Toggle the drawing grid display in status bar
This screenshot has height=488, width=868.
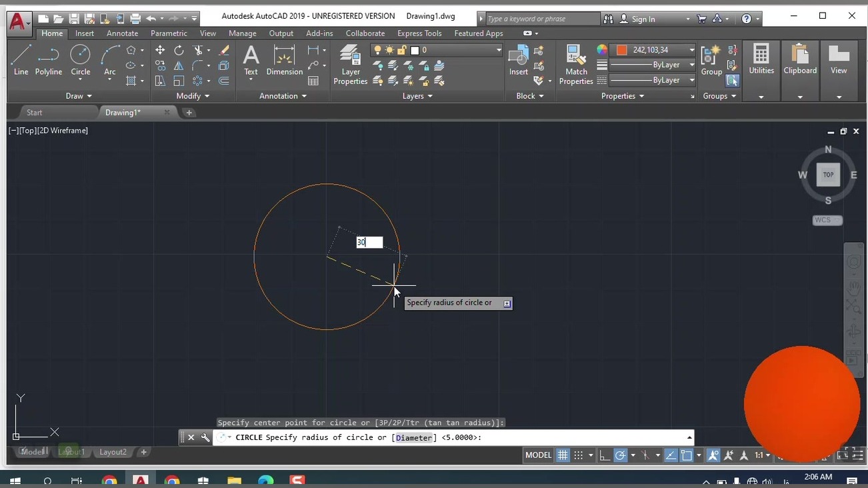tap(563, 455)
